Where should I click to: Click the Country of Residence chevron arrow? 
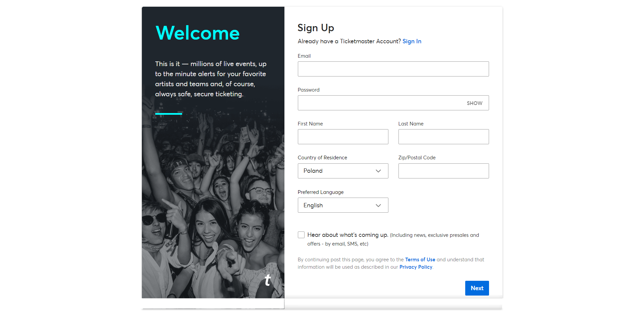(x=378, y=171)
